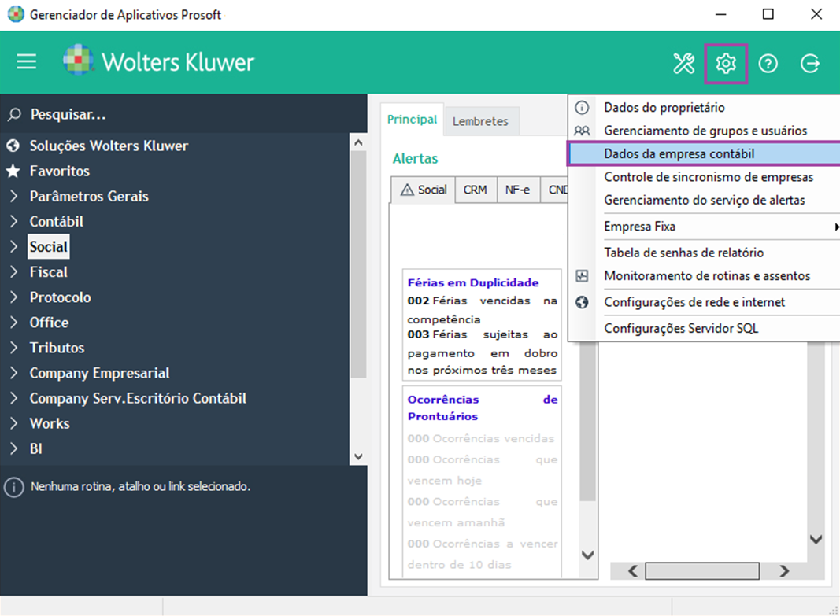Click sidebar scrollbar down arrow

tap(358, 456)
